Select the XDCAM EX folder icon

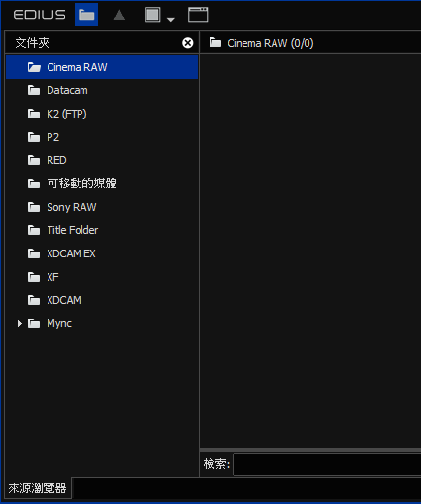click(x=34, y=253)
